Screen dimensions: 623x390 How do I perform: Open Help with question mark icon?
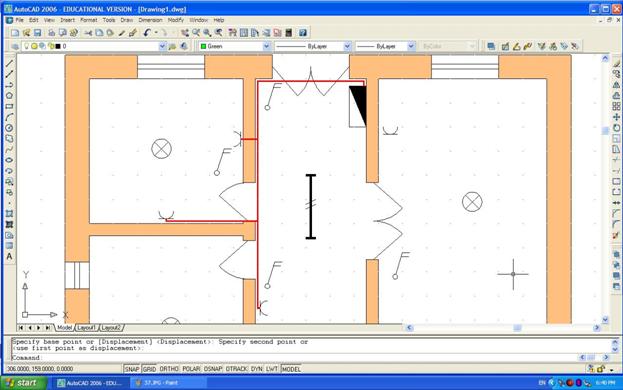click(303, 33)
